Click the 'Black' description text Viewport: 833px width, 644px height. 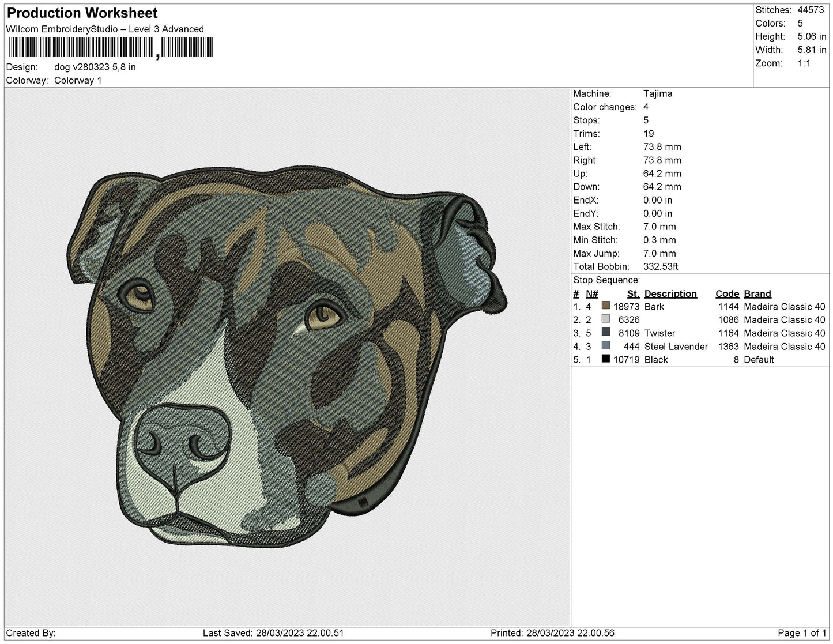(x=656, y=360)
